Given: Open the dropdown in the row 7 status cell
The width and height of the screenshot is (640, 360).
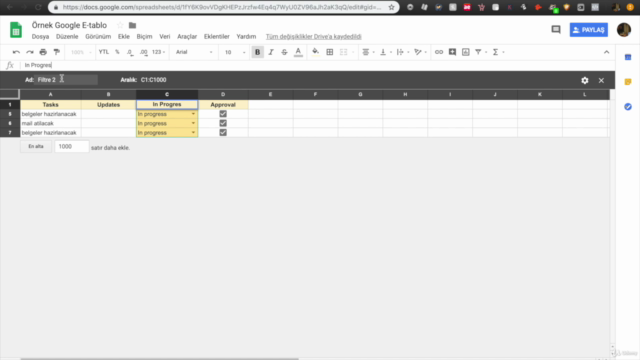Looking at the screenshot, I should [x=193, y=133].
